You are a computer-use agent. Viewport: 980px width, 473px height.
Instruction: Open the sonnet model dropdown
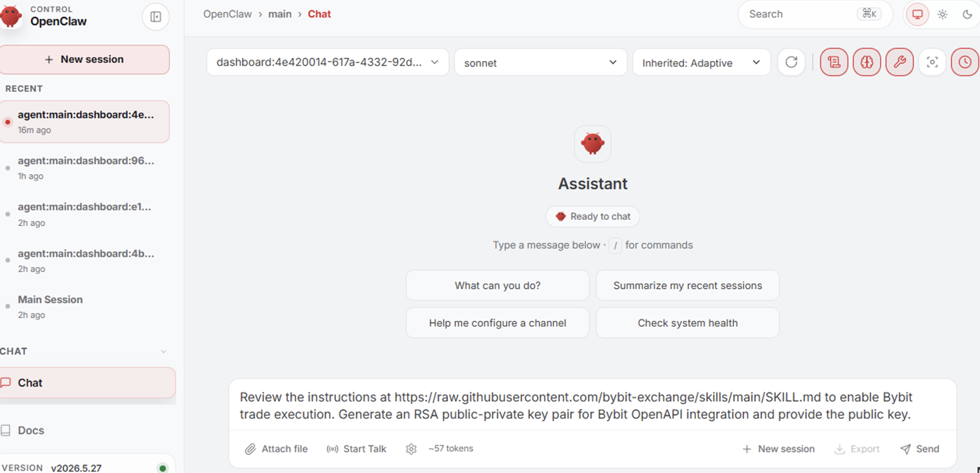pos(540,62)
